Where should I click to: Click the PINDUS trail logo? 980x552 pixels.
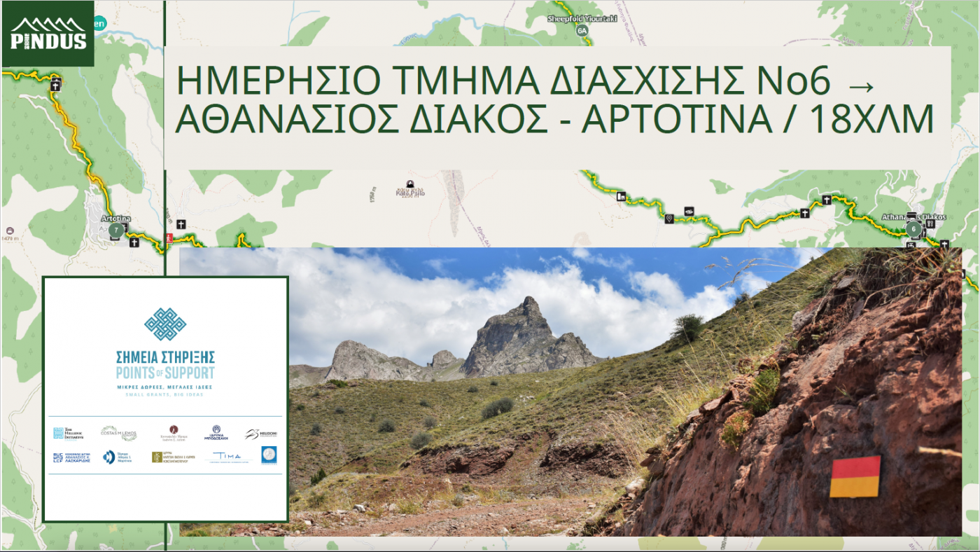[47, 33]
